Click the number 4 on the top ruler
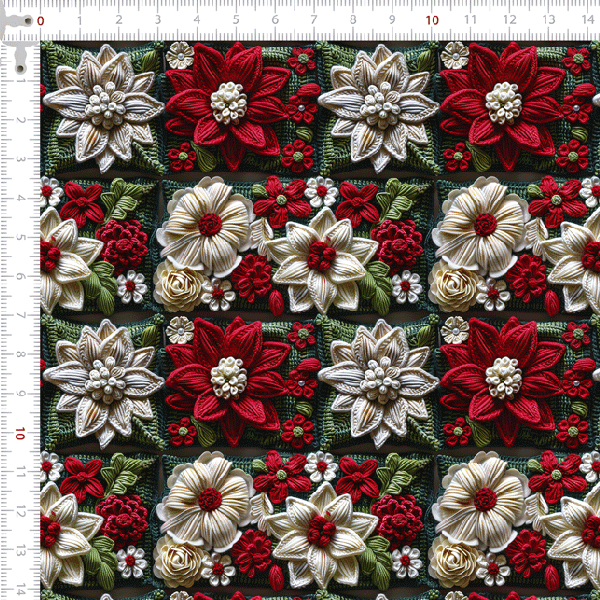600x600 pixels. pos(197,20)
